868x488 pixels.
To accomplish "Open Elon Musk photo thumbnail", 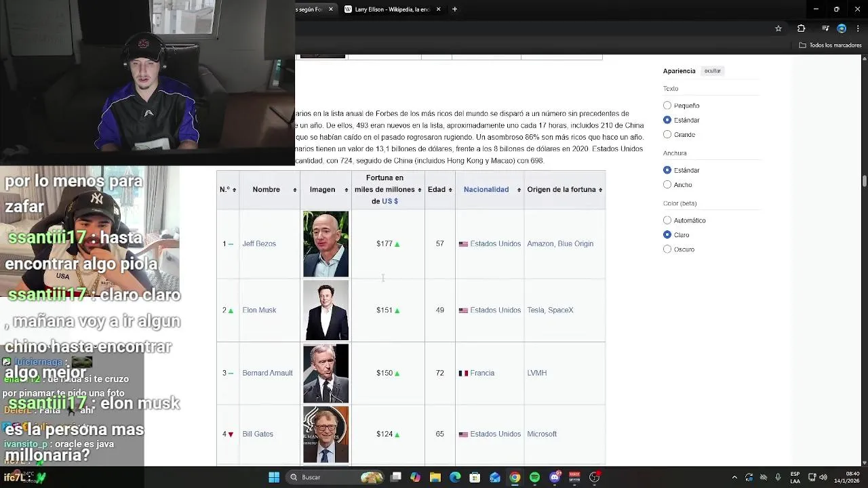I will click(x=325, y=310).
